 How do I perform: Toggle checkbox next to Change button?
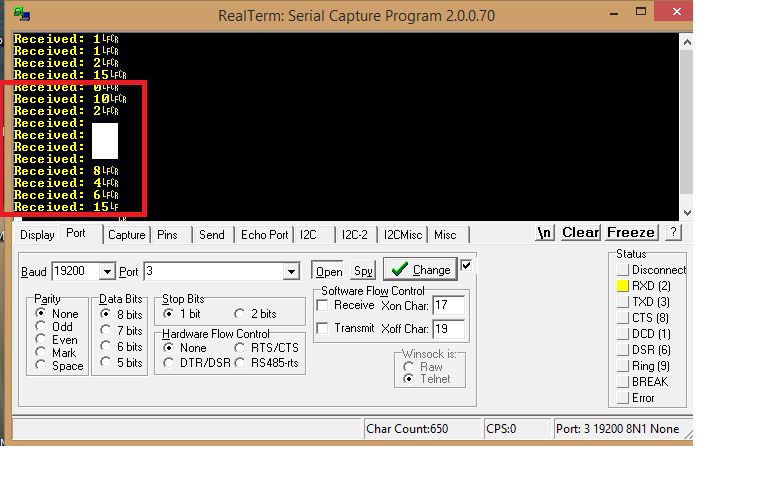[466, 265]
